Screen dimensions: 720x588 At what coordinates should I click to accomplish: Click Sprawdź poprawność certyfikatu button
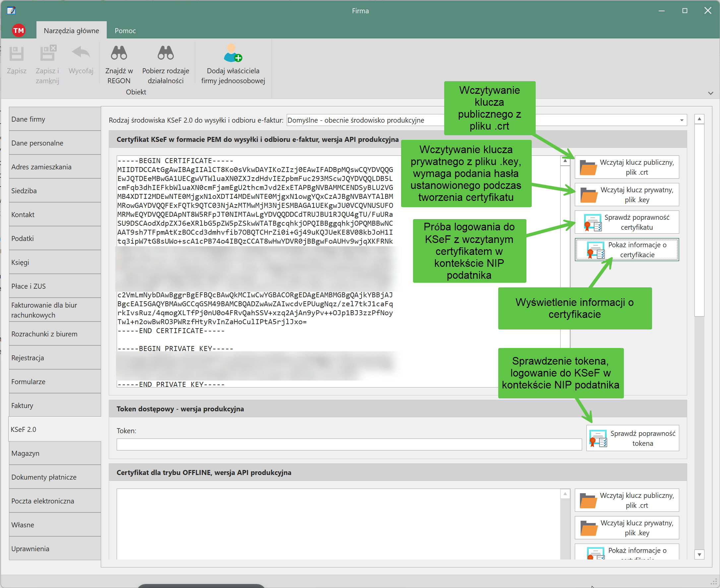(627, 222)
